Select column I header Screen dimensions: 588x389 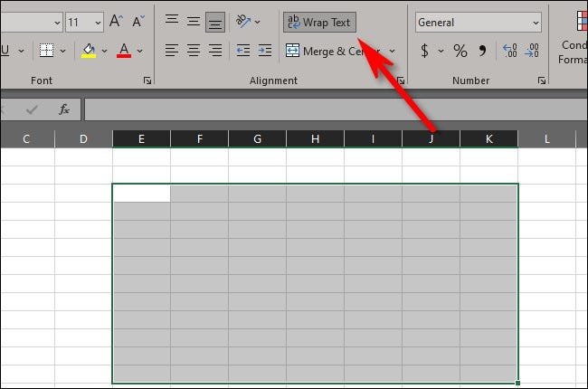373,138
